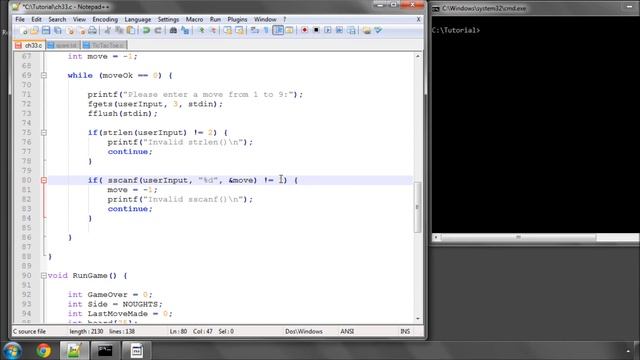Toggle word wrap in the toolbar

tap(255, 31)
